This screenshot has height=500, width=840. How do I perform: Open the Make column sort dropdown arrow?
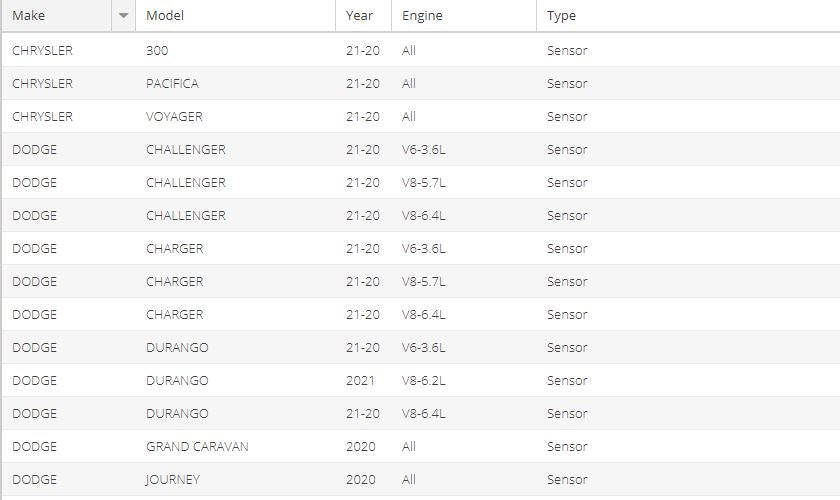pos(124,16)
